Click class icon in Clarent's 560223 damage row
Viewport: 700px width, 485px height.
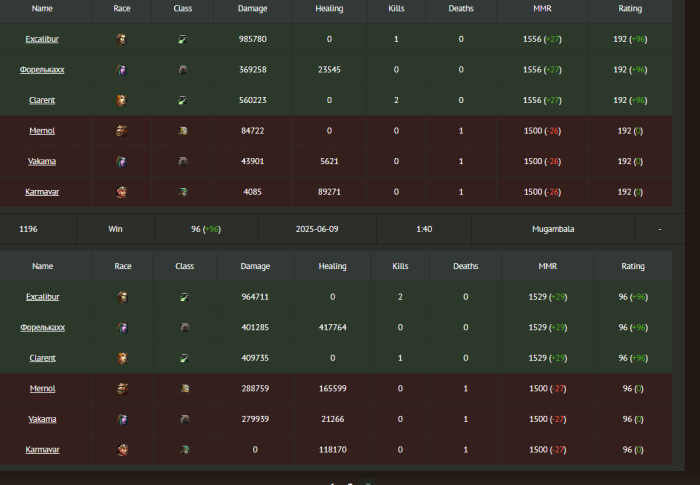point(183,101)
